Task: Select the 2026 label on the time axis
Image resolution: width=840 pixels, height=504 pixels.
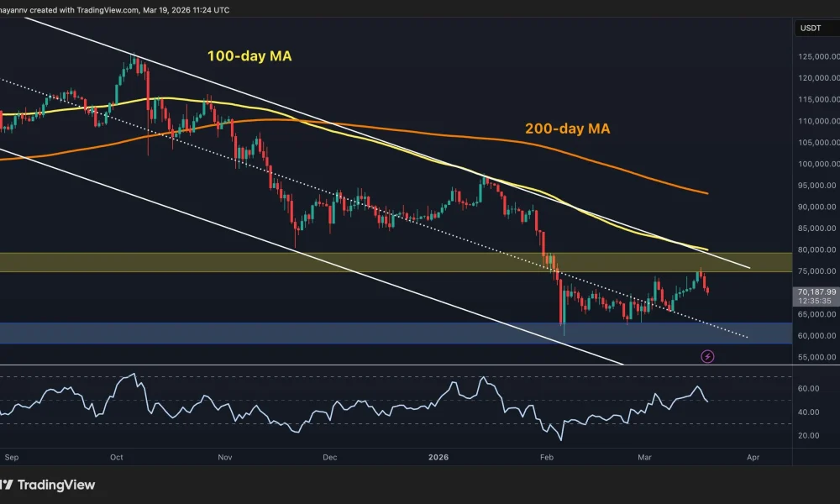Action: click(438, 458)
